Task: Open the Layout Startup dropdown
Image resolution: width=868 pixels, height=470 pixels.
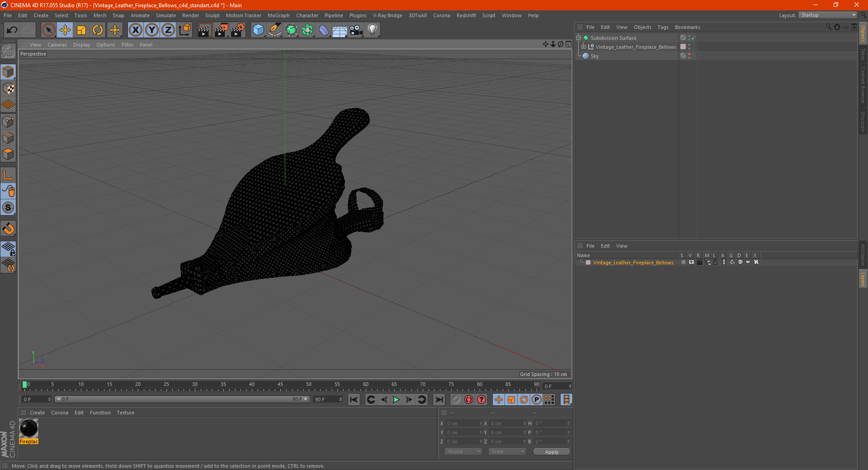Action: click(x=828, y=15)
